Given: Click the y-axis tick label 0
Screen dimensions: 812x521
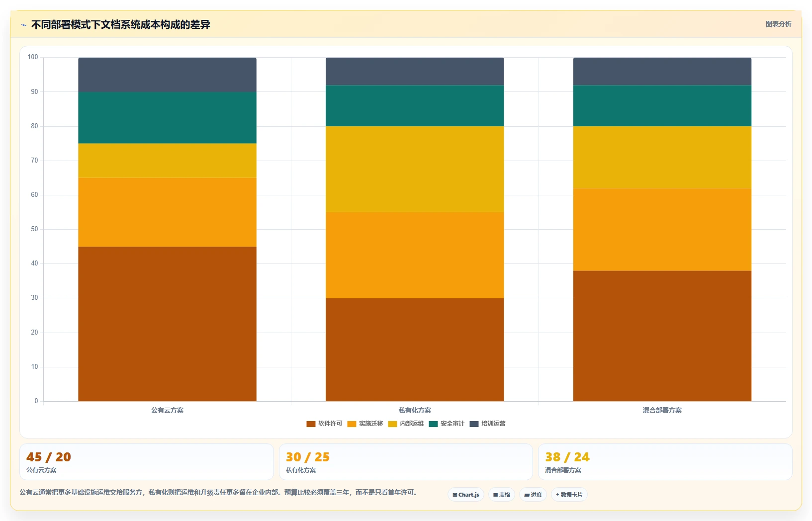Looking at the screenshot, I should coord(36,401).
